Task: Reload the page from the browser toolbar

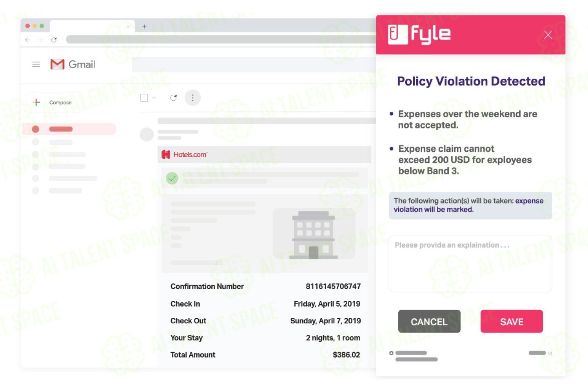Action: (54, 40)
